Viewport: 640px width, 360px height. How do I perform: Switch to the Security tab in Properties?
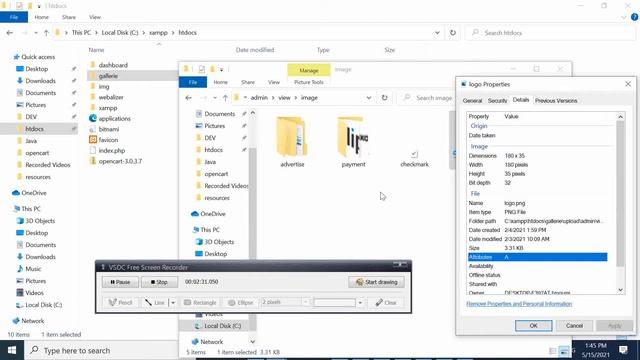[x=497, y=101]
